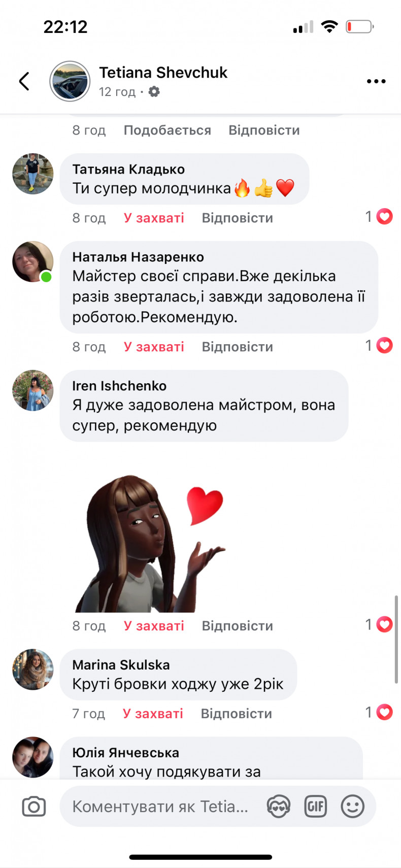Tap the camera icon to attach photo
Screen dimensions: 401x868
pyautogui.click(x=34, y=807)
